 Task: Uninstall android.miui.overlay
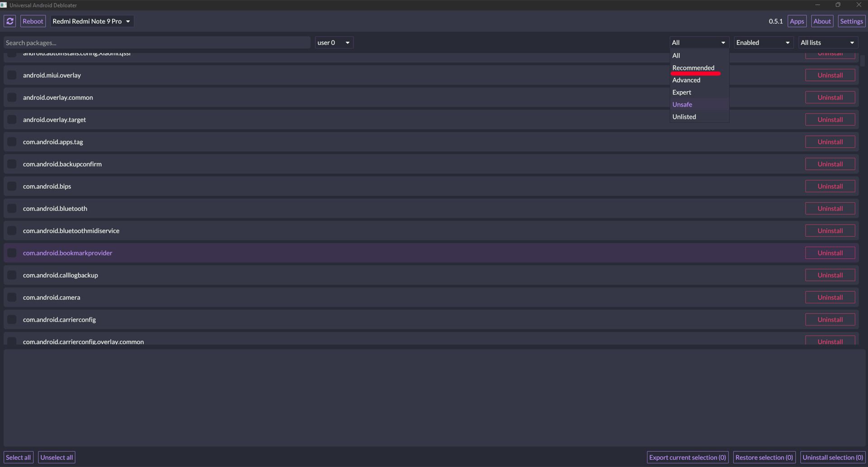tap(830, 75)
